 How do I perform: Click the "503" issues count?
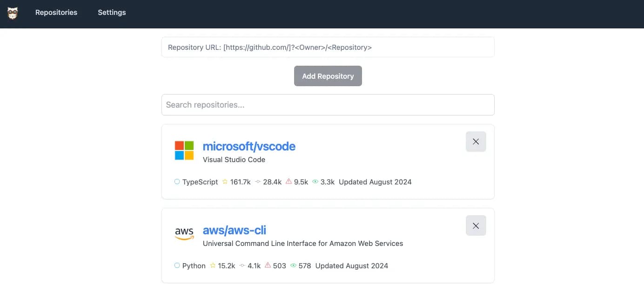(x=280, y=266)
